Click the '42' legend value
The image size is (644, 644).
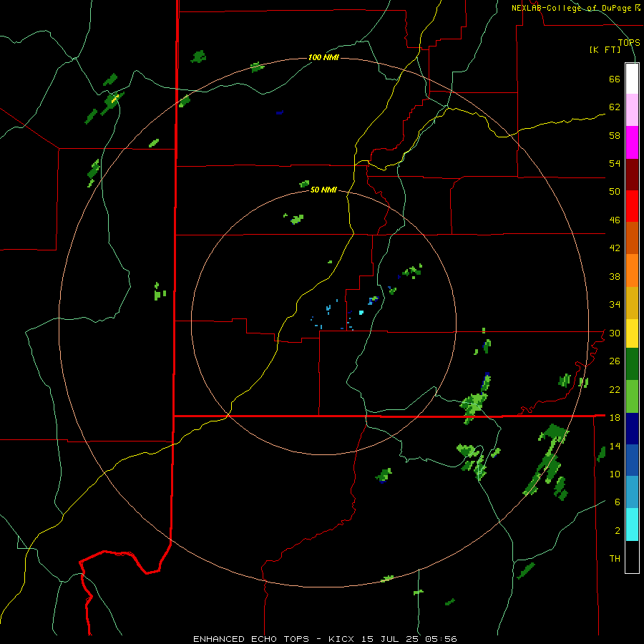615,248
